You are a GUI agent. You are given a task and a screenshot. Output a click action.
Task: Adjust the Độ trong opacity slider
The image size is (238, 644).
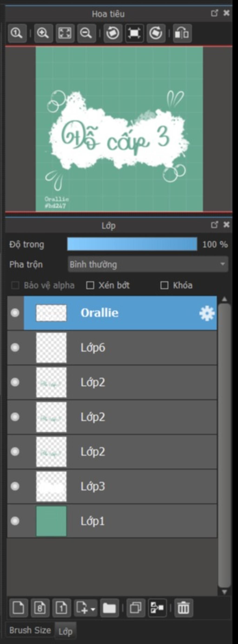(x=132, y=244)
